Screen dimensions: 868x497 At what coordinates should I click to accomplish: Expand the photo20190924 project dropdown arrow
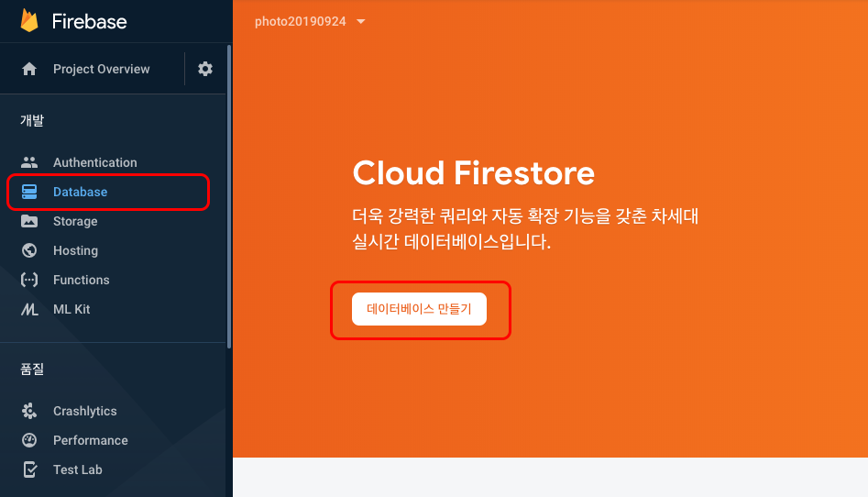361,22
